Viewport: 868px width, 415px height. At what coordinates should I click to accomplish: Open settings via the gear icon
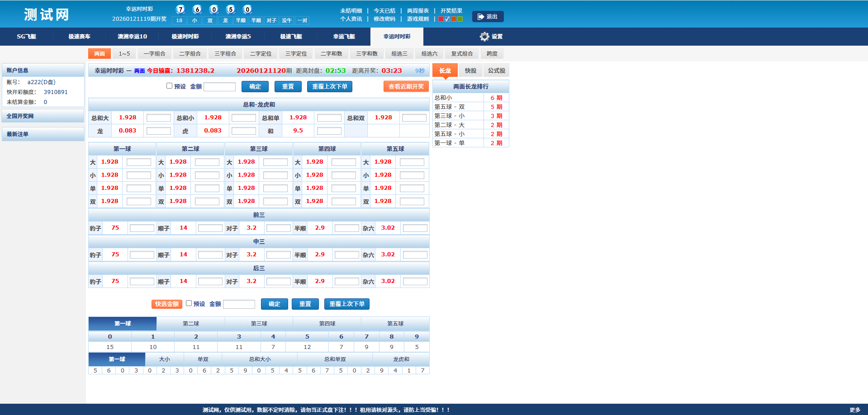point(484,37)
